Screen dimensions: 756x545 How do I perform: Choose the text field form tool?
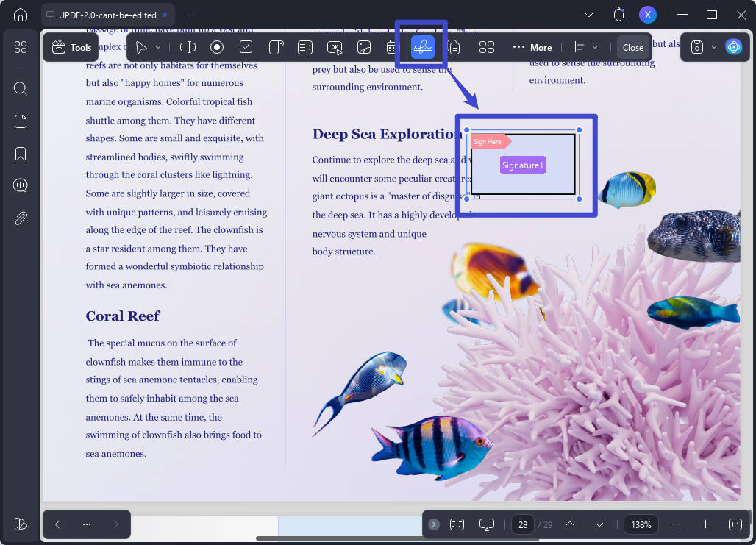pyautogui.click(x=188, y=47)
